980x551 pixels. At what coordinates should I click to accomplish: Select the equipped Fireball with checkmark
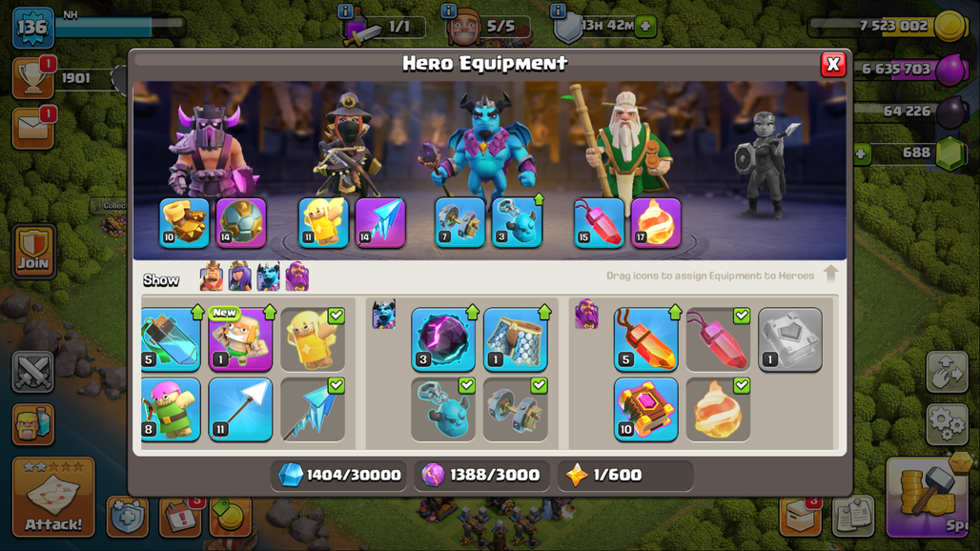[x=718, y=410]
